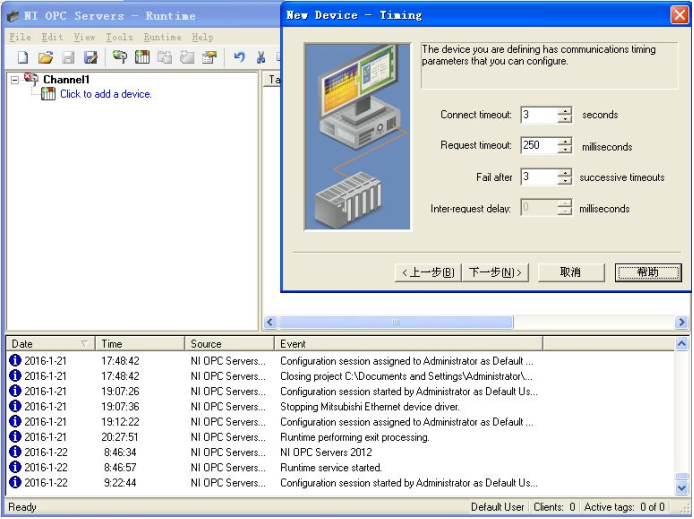694x519 pixels.
Task: Click the right arrow of horizontal scrollbar
Action: coord(682,322)
